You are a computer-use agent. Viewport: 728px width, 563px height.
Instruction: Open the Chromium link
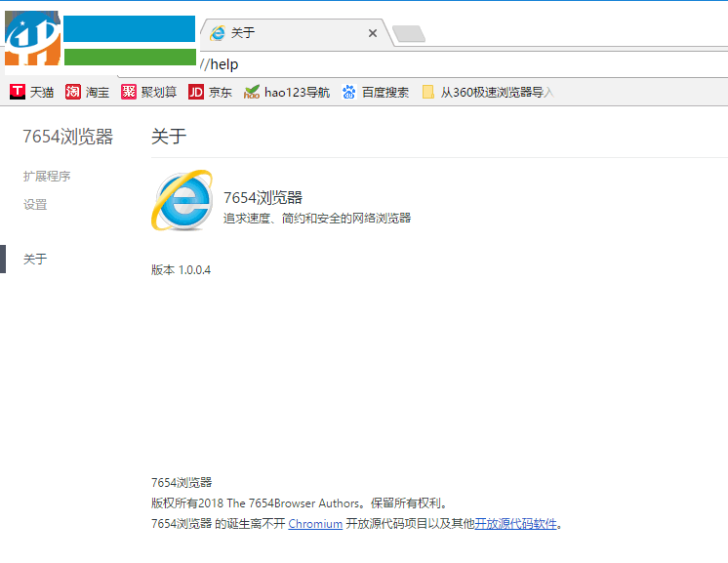(315, 524)
